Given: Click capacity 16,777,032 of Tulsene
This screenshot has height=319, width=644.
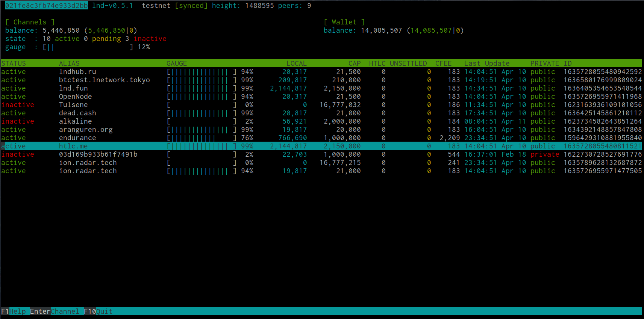Looking at the screenshot, I should pyautogui.click(x=340, y=105).
